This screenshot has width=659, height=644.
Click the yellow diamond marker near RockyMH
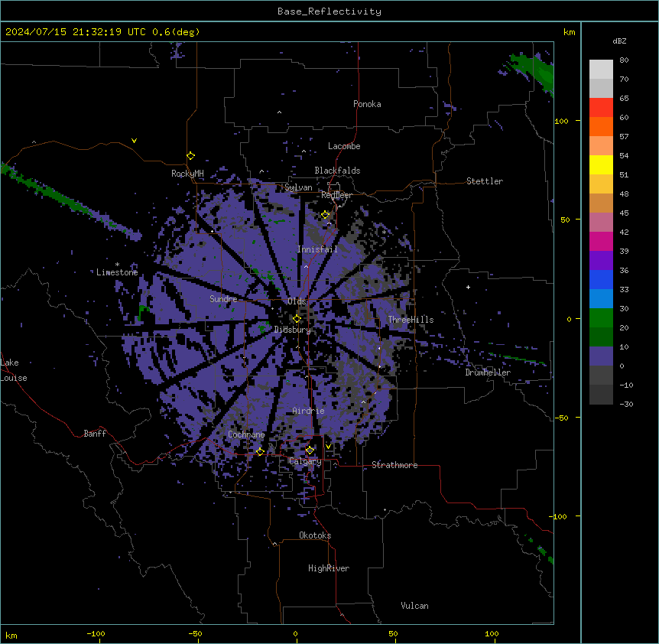point(191,156)
